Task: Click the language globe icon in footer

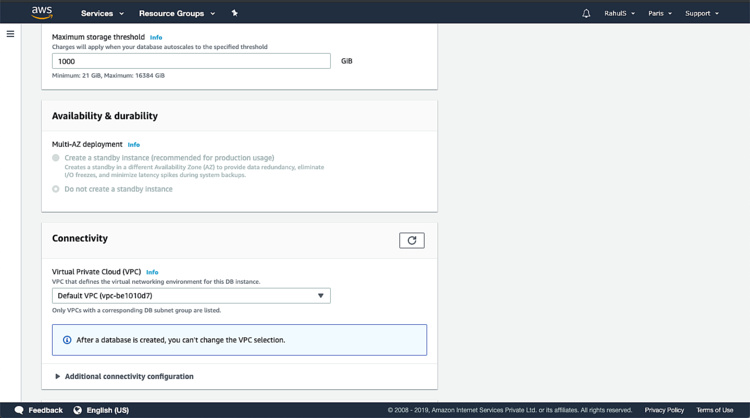Action: point(77,410)
